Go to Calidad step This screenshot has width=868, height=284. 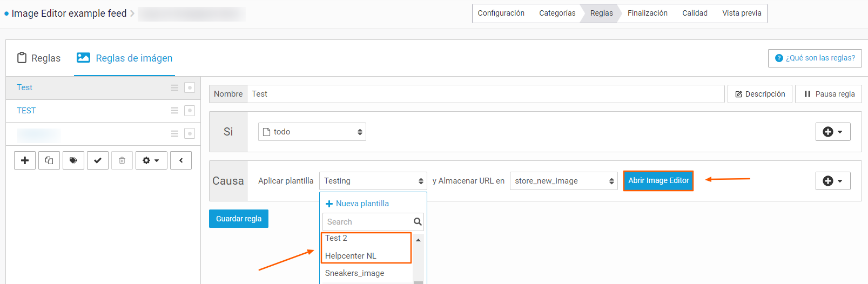pos(695,13)
